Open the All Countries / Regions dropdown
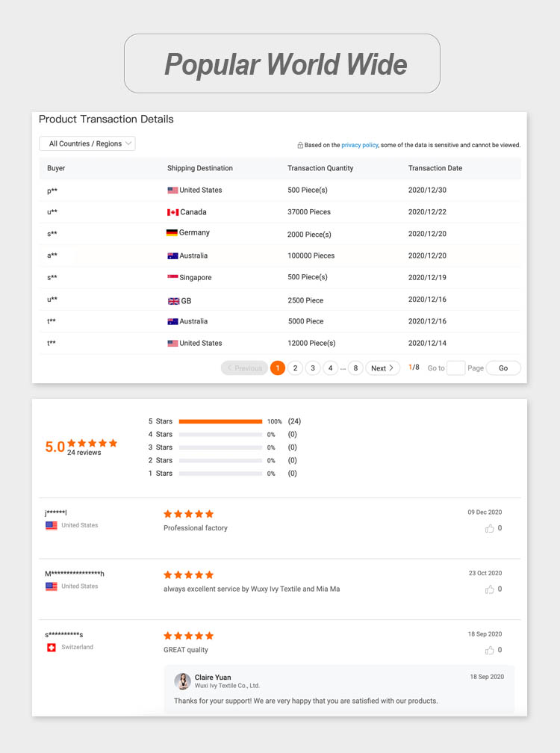Viewport: 560px width, 753px height. click(x=87, y=143)
